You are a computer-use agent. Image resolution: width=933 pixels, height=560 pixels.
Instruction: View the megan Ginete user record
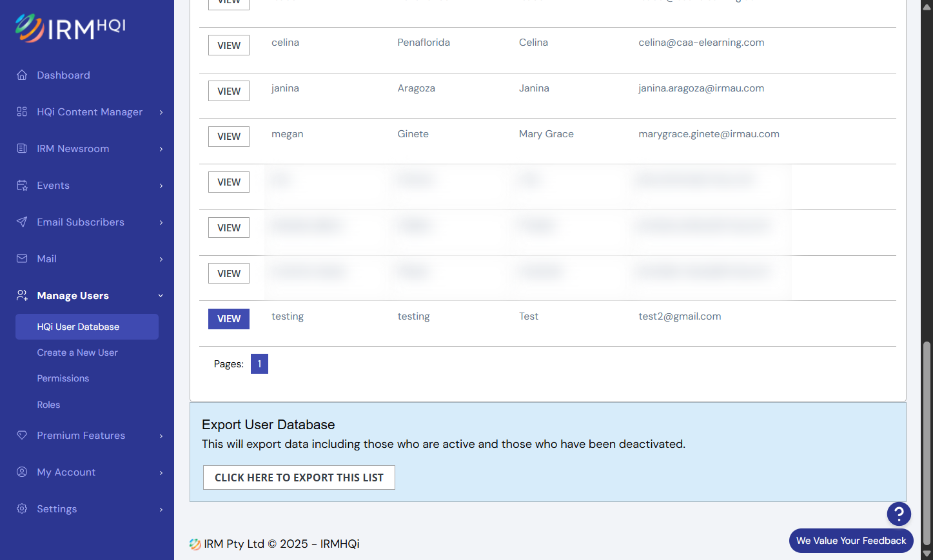coord(229,136)
